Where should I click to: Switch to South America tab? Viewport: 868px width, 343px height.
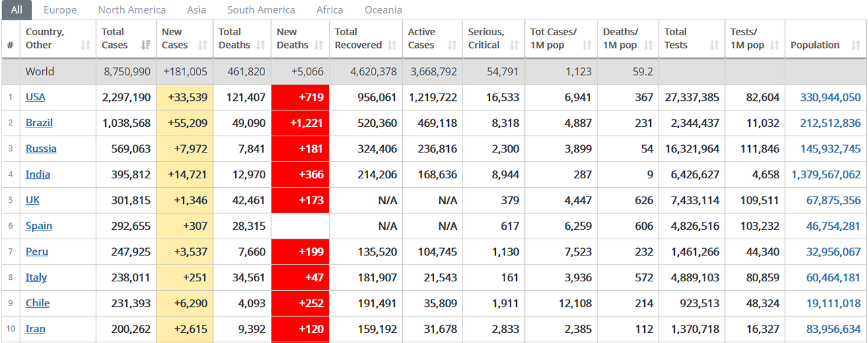pos(261,10)
